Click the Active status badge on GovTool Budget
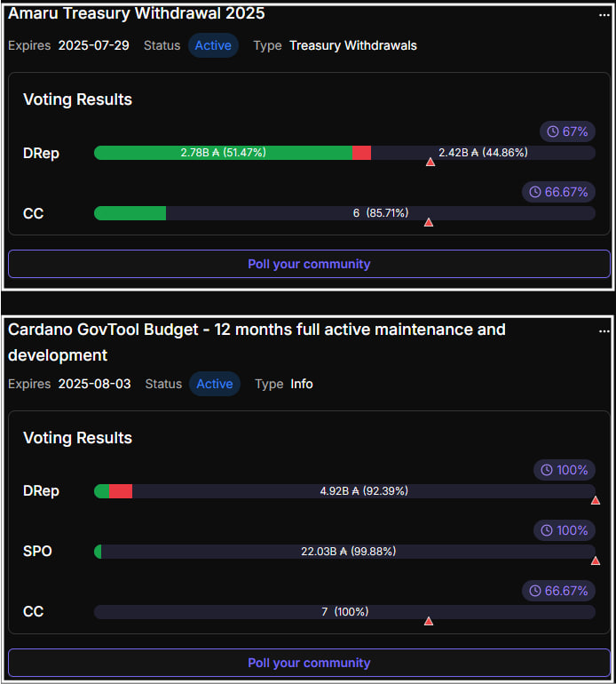Screen dimensions: 616x684 (215, 384)
